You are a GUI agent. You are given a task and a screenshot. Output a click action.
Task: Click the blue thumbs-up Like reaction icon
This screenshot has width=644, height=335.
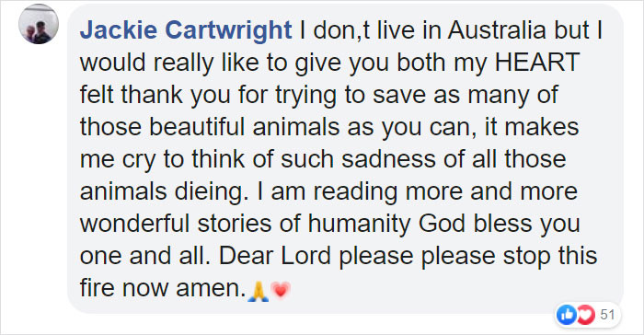pyautogui.click(x=567, y=315)
